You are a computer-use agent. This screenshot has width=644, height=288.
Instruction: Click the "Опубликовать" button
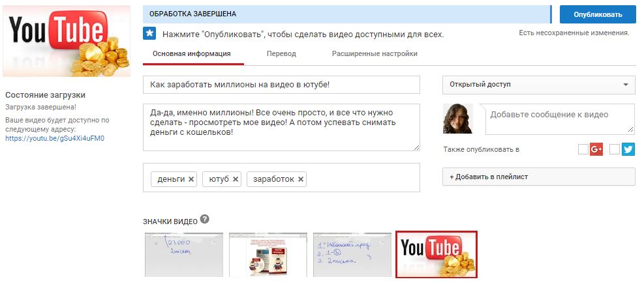598,14
